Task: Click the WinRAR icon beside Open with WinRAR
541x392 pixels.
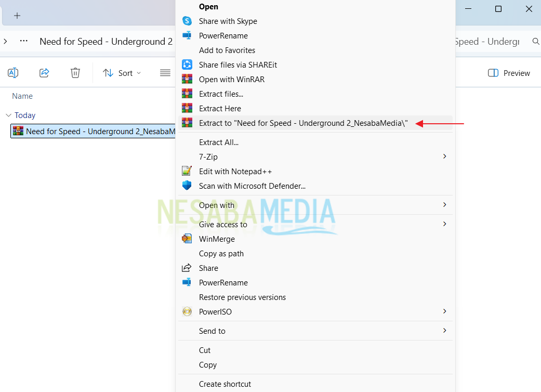Action: click(x=187, y=79)
